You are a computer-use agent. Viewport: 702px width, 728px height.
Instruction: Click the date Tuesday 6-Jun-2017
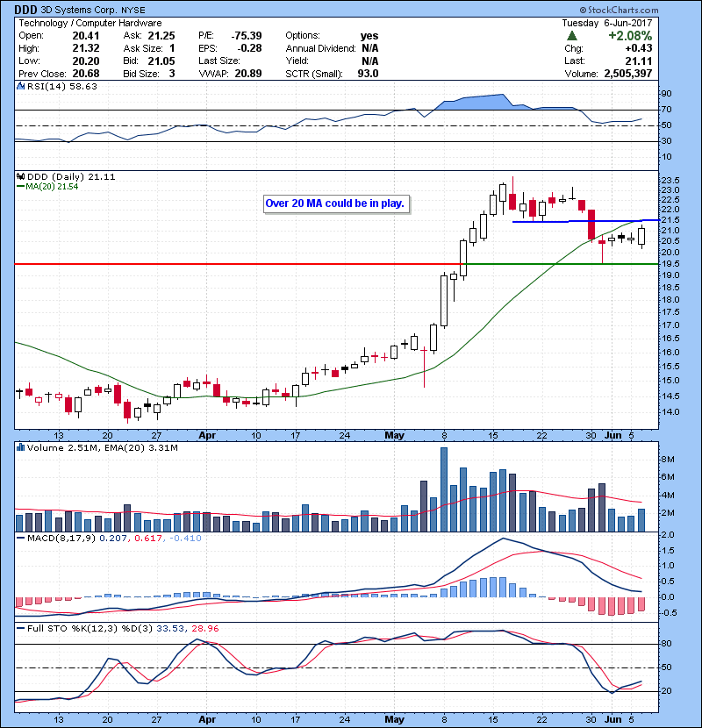[607, 23]
